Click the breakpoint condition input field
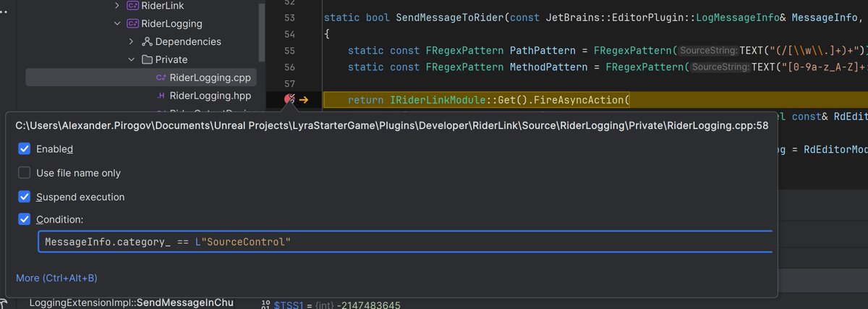 click(405, 241)
